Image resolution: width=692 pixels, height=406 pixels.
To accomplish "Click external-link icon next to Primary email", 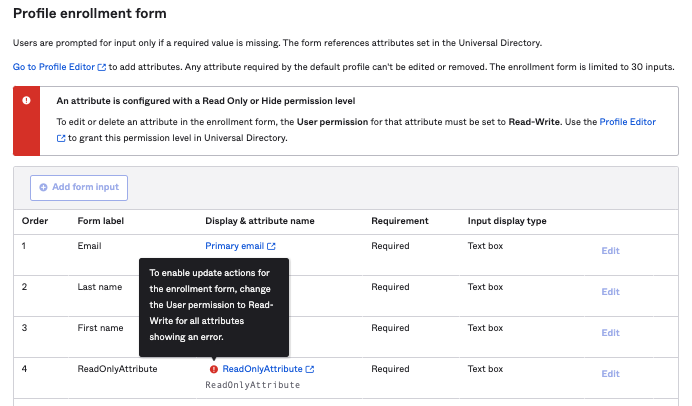I will tap(271, 246).
